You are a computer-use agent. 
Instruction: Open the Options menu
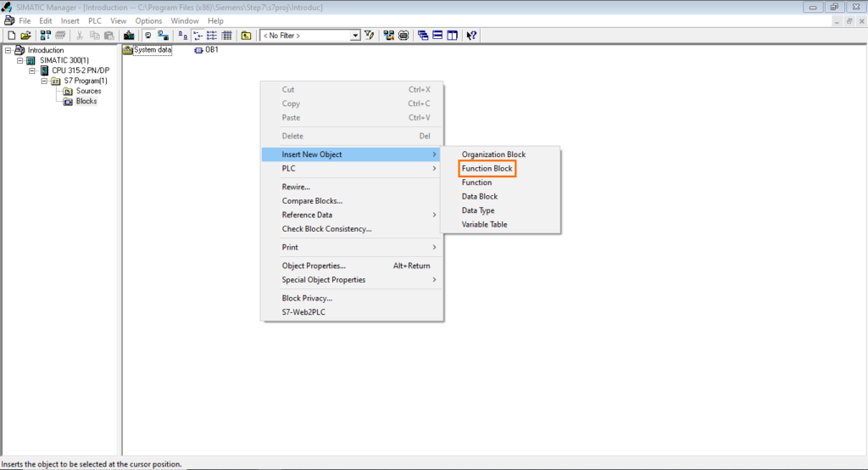[148, 21]
